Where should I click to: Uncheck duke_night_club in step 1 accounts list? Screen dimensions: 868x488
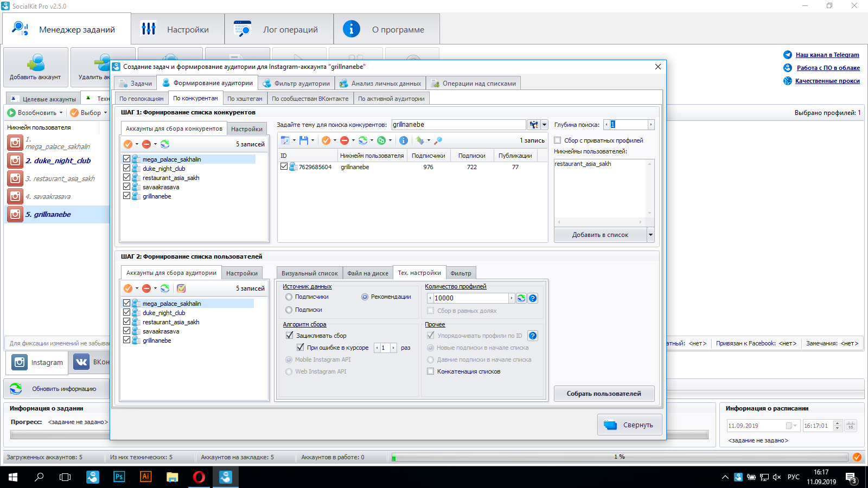pyautogui.click(x=127, y=169)
